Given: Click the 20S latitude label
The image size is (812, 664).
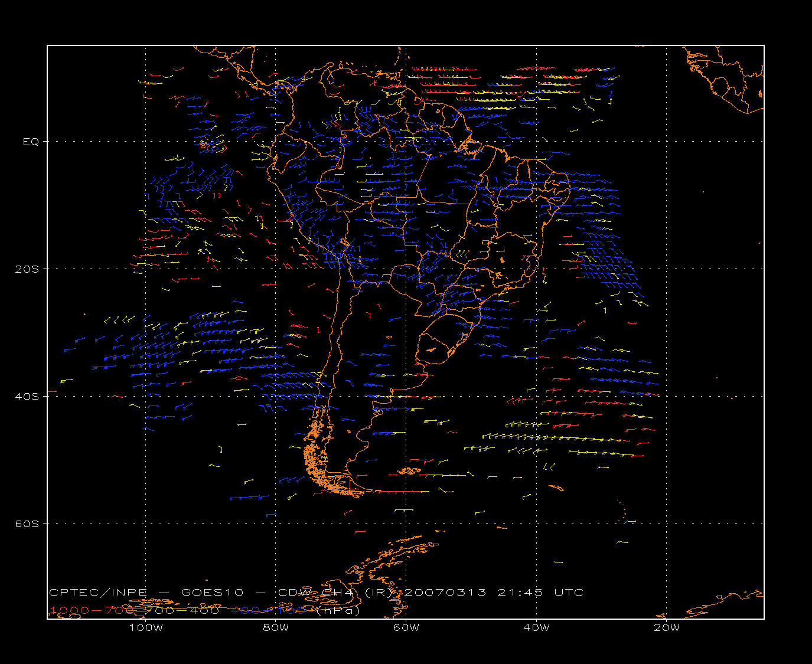Looking at the screenshot, I should pos(27,269).
